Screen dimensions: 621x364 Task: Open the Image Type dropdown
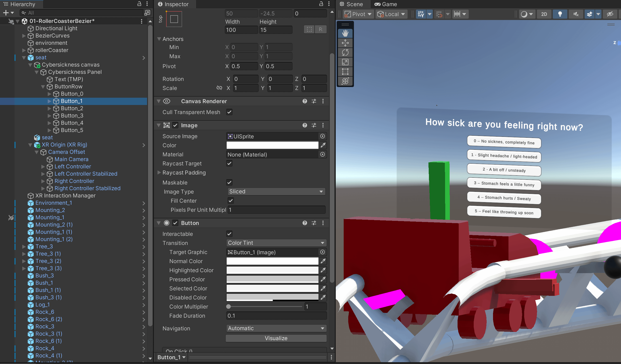[x=276, y=192]
